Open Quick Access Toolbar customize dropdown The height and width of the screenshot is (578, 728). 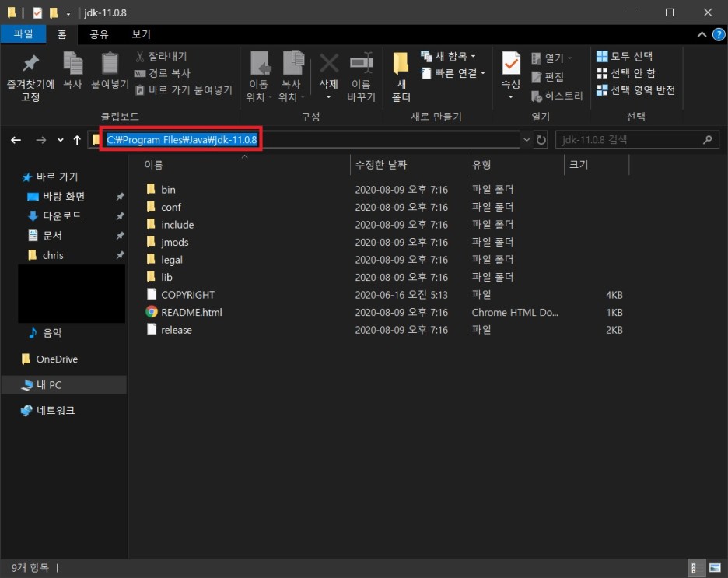pyautogui.click(x=68, y=13)
